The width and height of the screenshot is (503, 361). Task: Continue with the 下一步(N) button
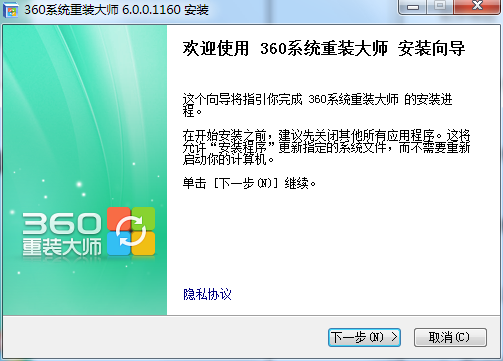364,337
